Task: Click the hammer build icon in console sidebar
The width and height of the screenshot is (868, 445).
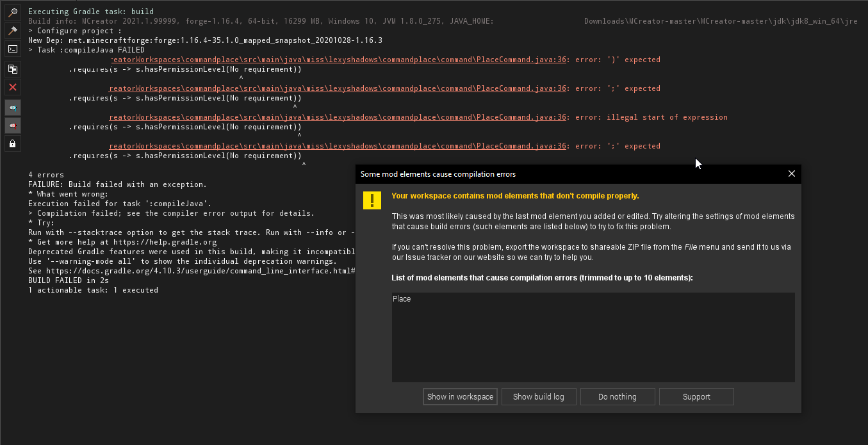Action: coord(13,30)
